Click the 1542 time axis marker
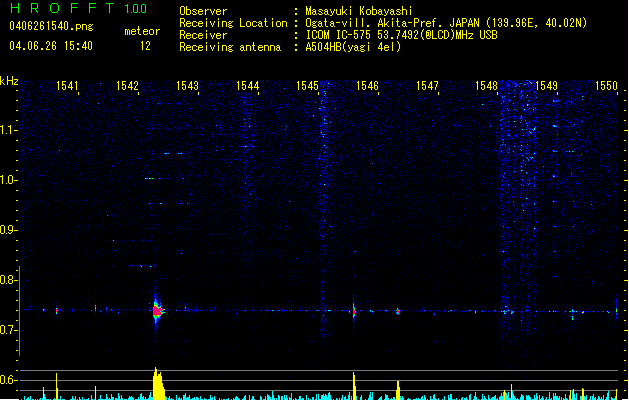This screenshot has height=400, width=629. tap(127, 86)
